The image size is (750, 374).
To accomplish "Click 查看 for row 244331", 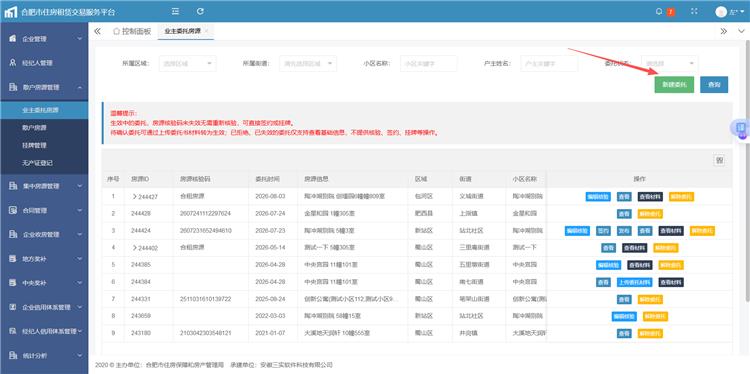I will point(624,299).
